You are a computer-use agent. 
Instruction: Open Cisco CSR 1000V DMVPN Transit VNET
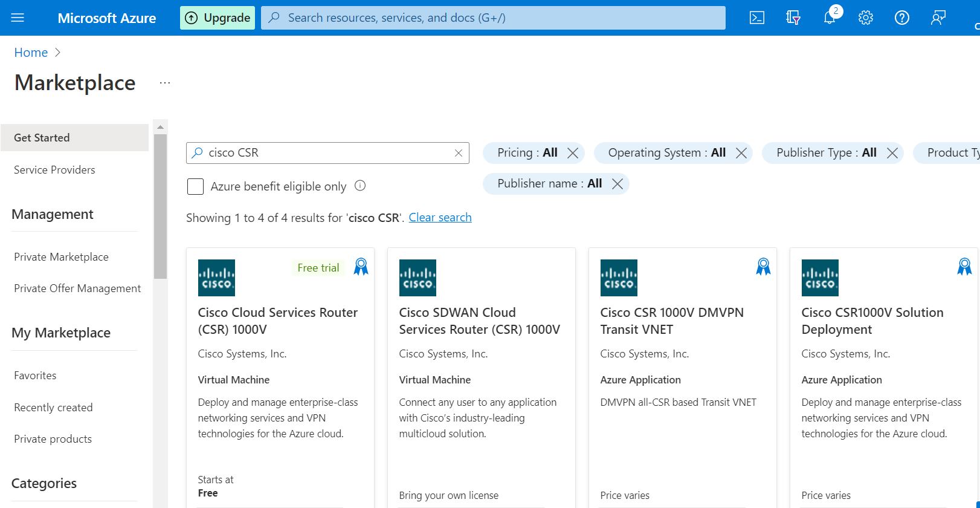tap(672, 321)
